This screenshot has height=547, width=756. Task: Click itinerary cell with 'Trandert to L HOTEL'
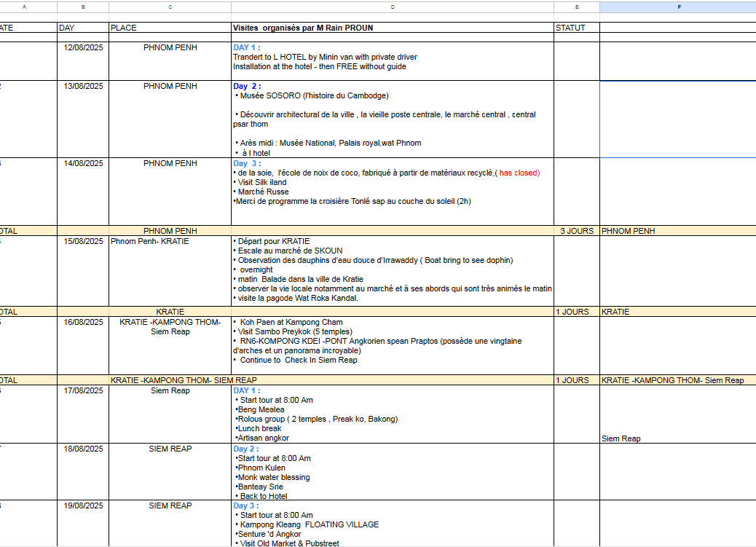(393, 61)
